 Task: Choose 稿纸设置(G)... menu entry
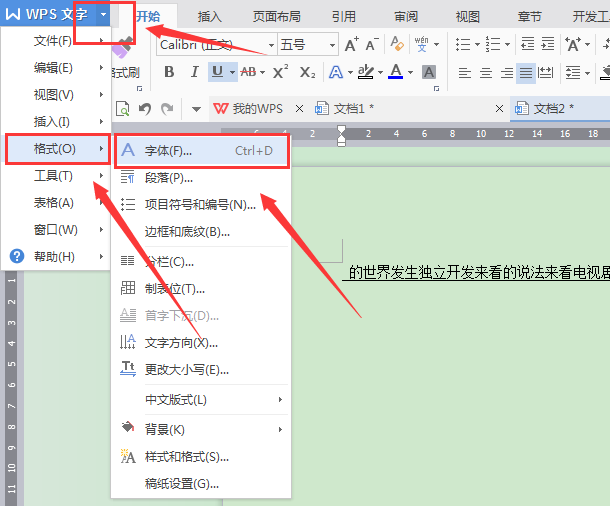point(202,484)
